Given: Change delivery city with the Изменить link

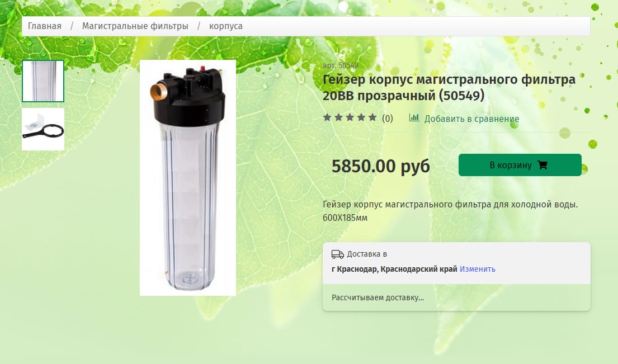Looking at the screenshot, I should tap(477, 269).
